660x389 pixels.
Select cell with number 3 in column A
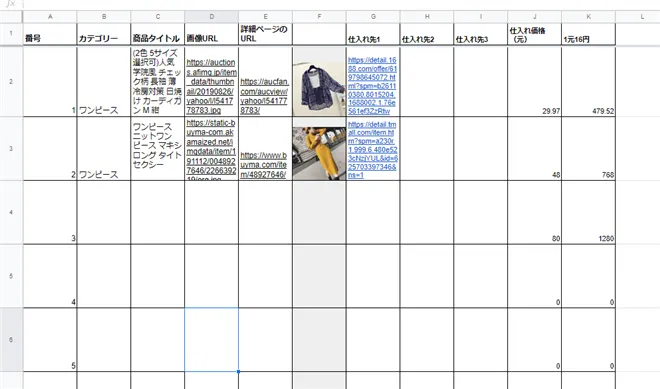coord(50,213)
